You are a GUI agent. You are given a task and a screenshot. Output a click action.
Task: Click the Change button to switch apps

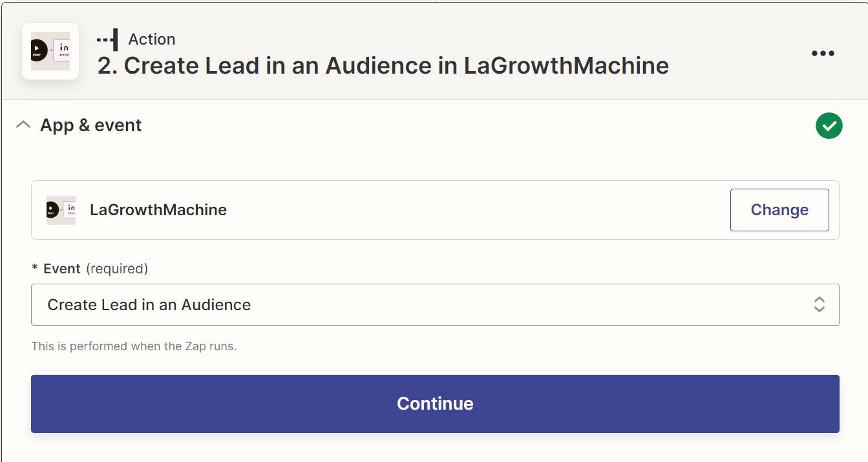point(779,209)
